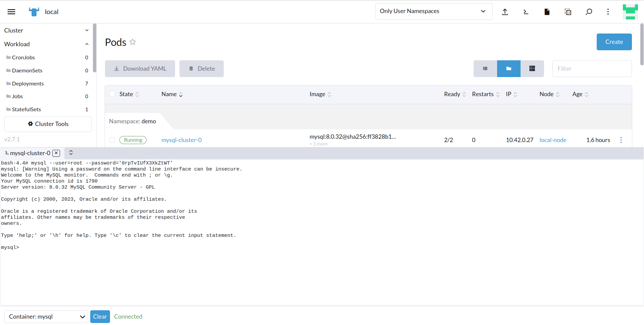Open pod mysql-cluster-0 details link

181,140
